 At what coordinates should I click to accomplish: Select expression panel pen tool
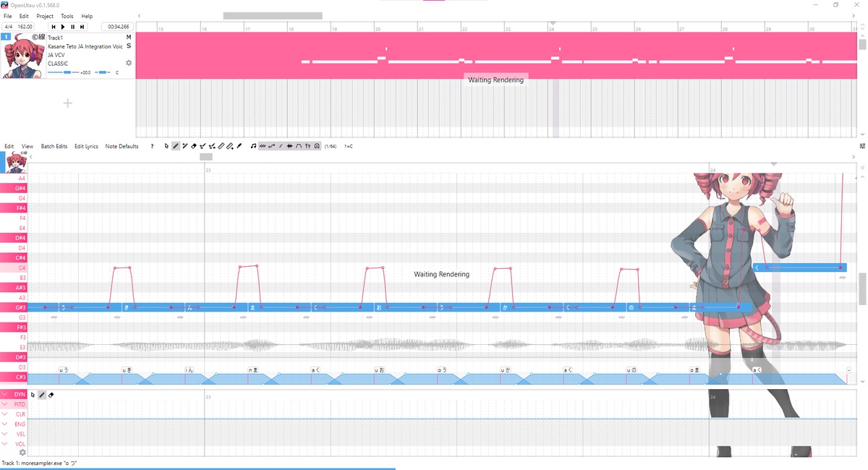click(x=42, y=395)
